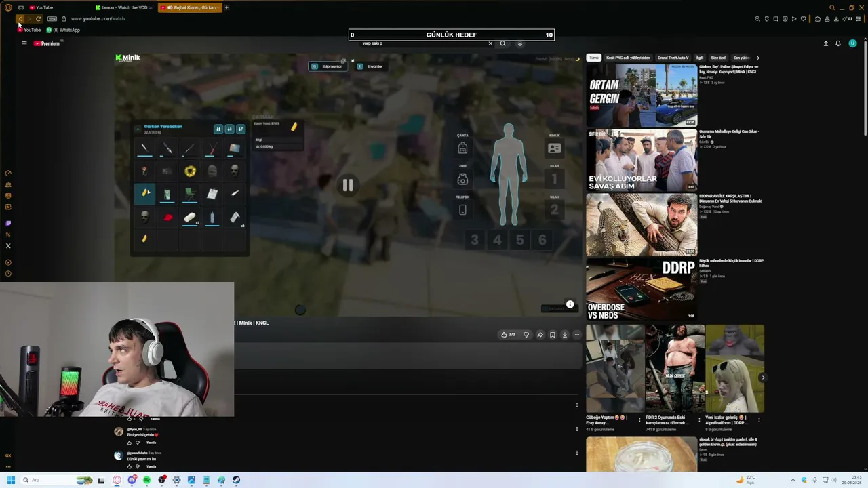The width and height of the screenshot is (868, 488).
Task: Clear the YouTube search box text
Action: click(x=490, y=43)
